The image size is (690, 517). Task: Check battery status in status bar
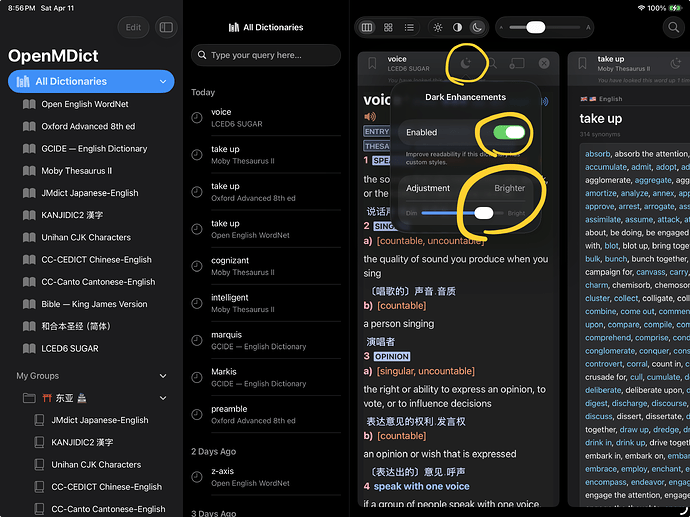click(x=675, y=8)
